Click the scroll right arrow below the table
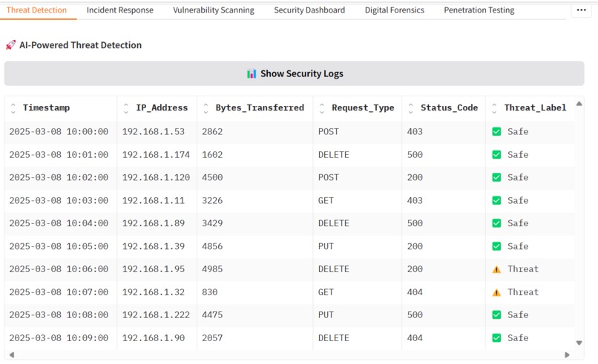The width and height of the screenshot is (598, 364). tap(567, 355)
